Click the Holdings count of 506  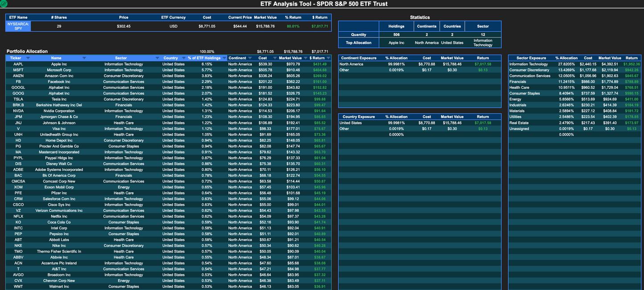click(x=396, y=34)
